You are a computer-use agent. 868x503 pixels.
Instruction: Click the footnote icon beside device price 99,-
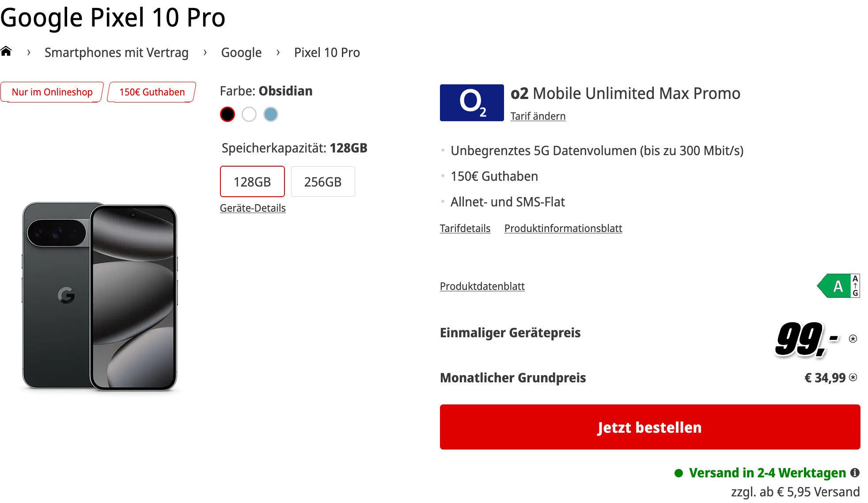click(853, 339)
